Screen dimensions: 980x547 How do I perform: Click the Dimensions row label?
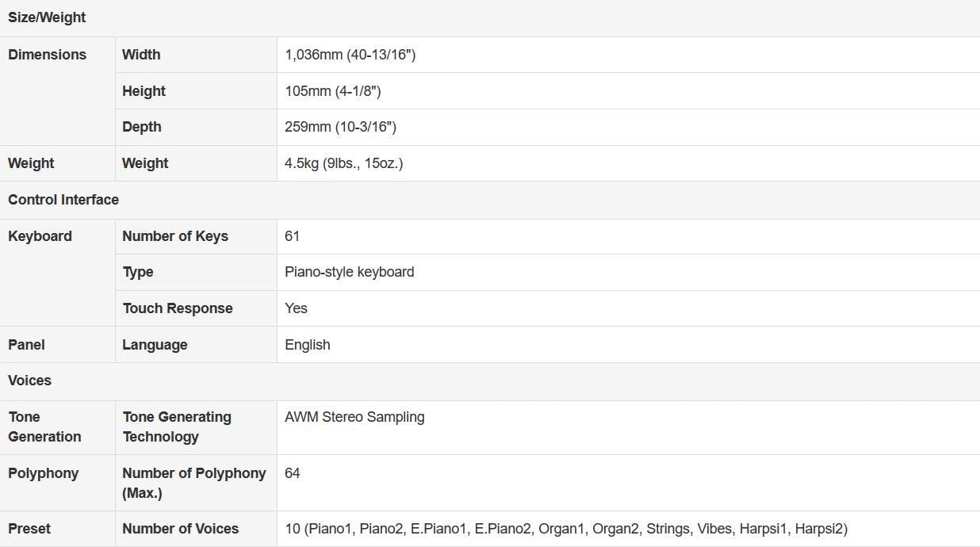tap(47, 55)
